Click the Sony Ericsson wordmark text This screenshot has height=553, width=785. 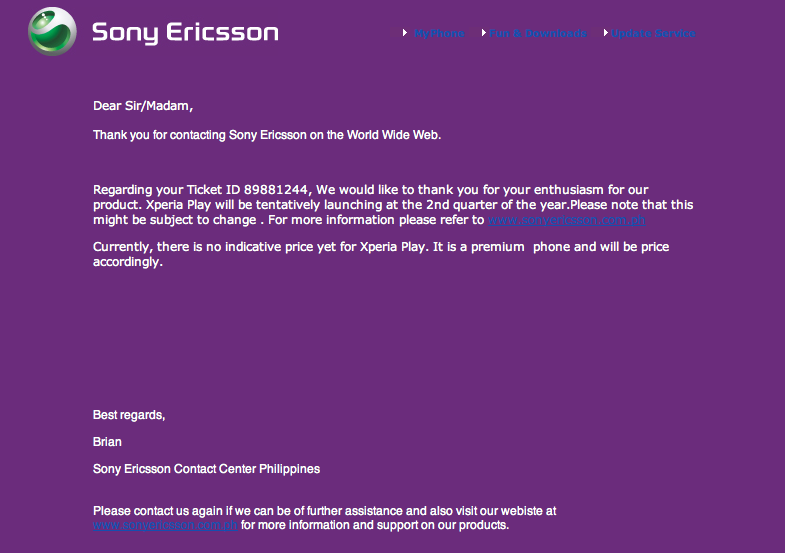coord(185,33)
